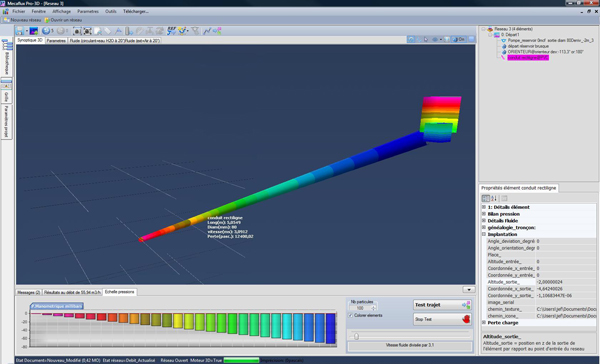Click the REF reference icon in toolbar
600x364 pixels.
click(171, 31)
